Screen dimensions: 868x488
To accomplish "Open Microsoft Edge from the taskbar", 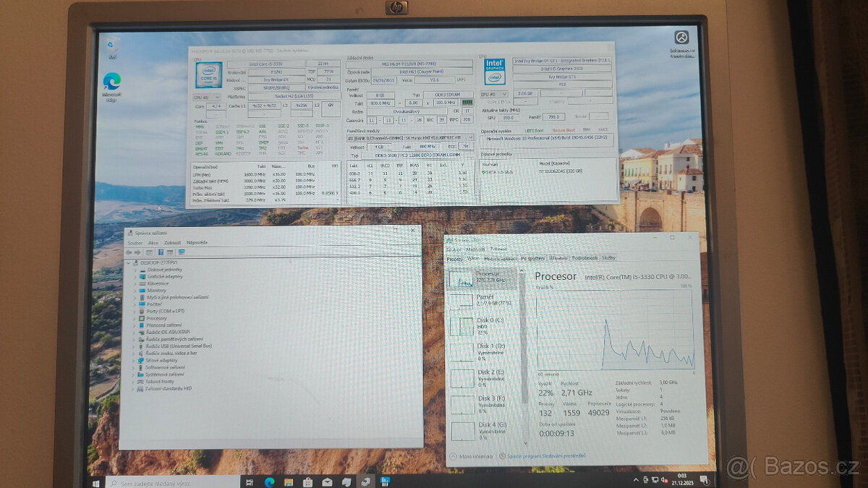I will click(269, 481).
